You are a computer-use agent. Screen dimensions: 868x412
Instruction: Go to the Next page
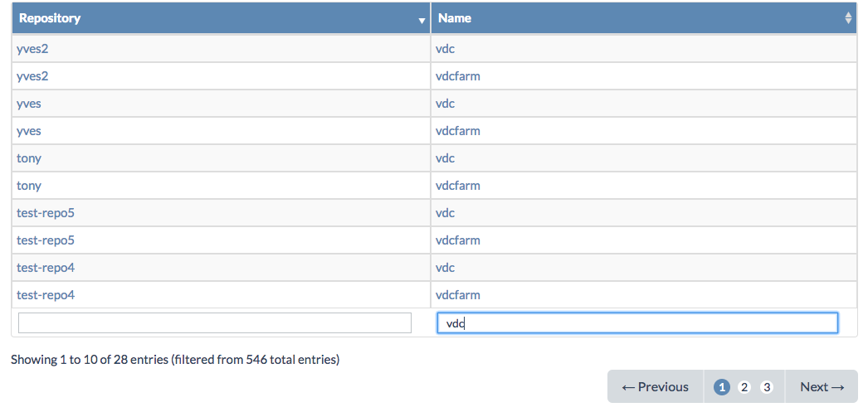pos(822,387)
